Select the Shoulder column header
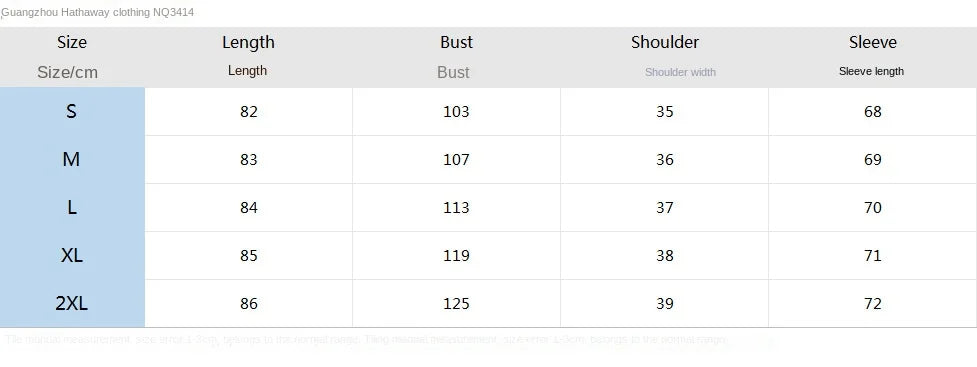This screenshot has width=977, height=367. (x=664, y=42)
